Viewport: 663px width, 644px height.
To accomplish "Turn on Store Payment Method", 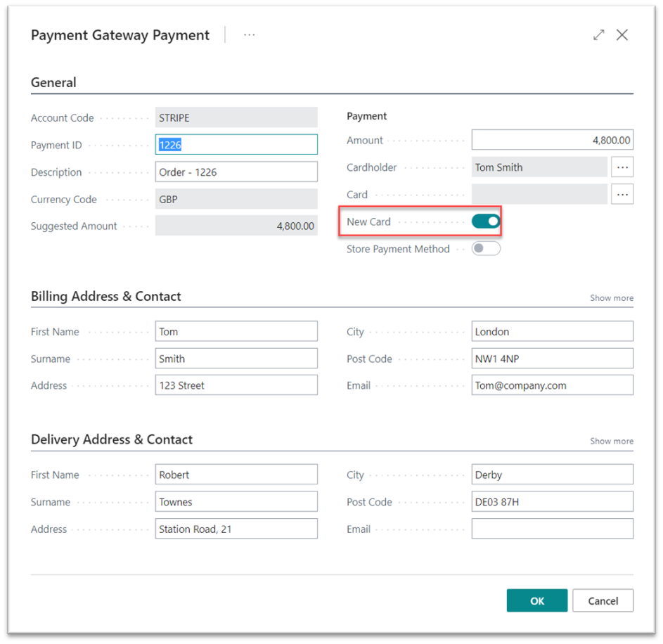I will pyautogui.click(x=486, y=248).
